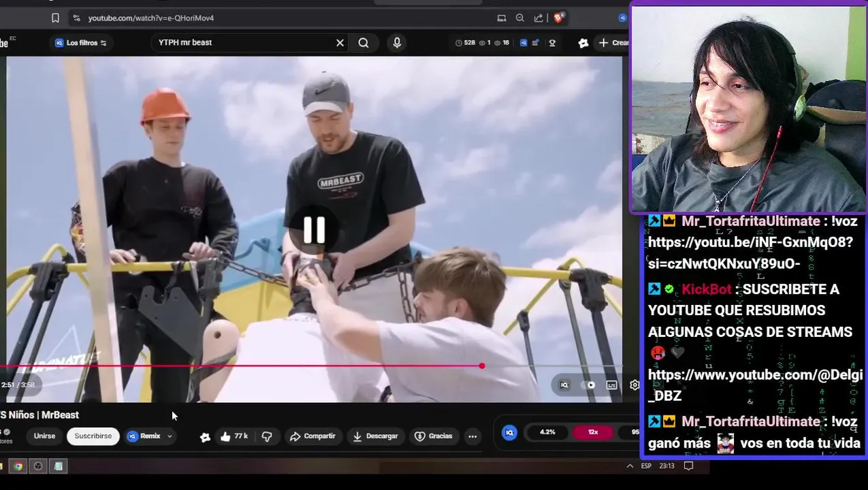Open player settings gear icon
The image size is (868, 490).
click(634, 385)
